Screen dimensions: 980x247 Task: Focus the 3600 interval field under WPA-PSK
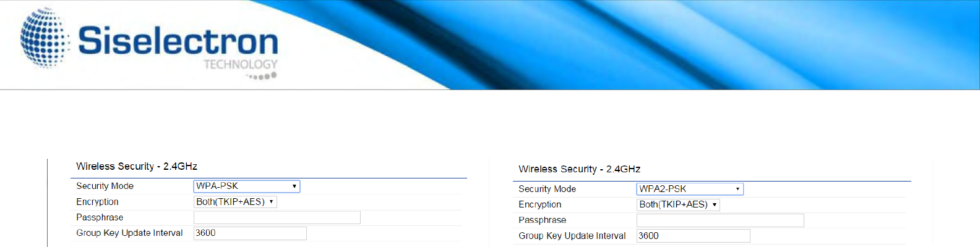pyautogui.click(x=250, y=233)
